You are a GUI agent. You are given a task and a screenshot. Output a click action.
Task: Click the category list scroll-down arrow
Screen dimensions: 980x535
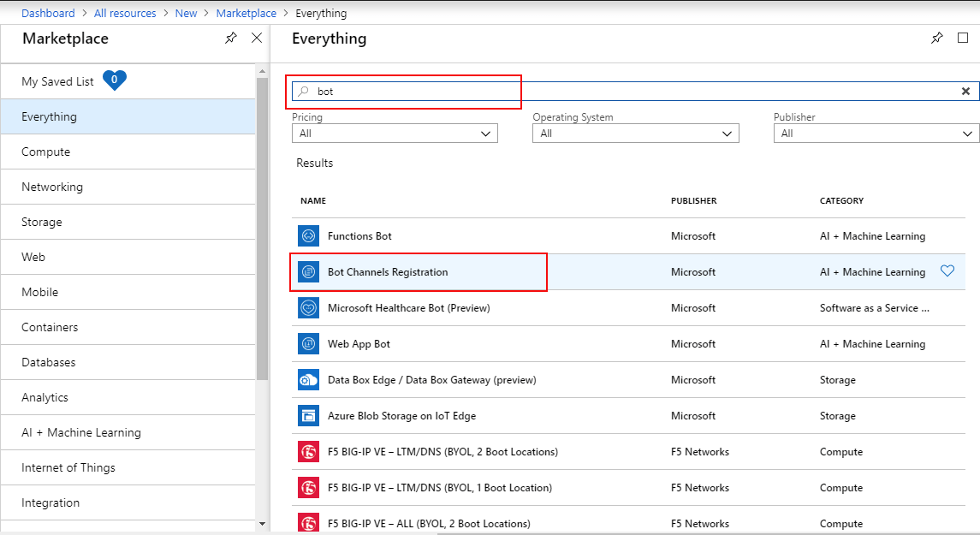(x=262, y=524)
